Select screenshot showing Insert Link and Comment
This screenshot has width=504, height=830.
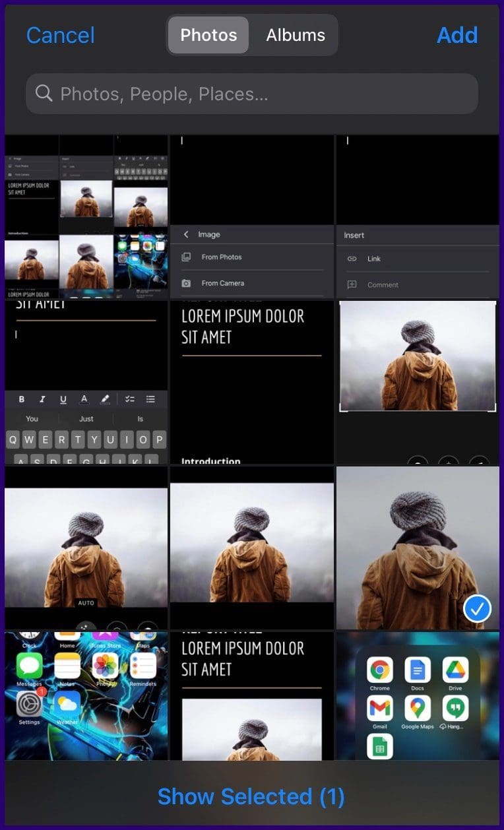click(x=418, y=216)
